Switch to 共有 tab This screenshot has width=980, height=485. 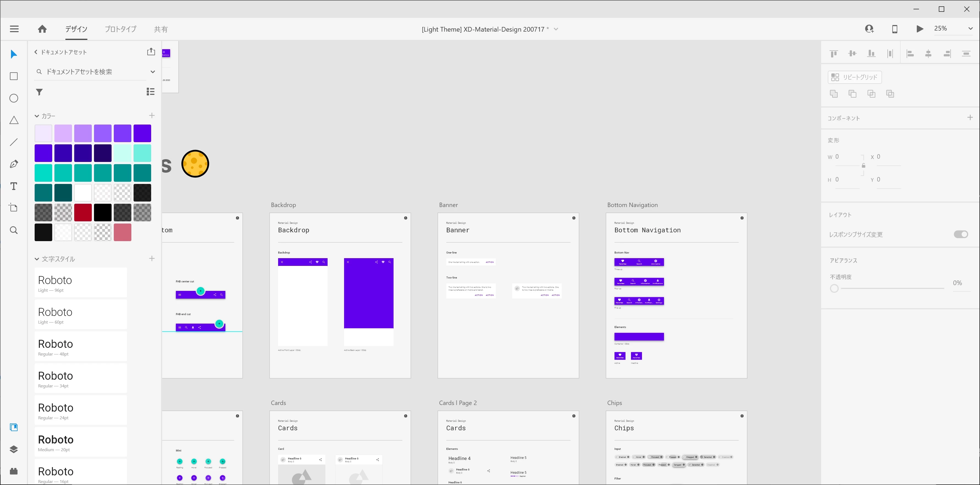[160, 29]
